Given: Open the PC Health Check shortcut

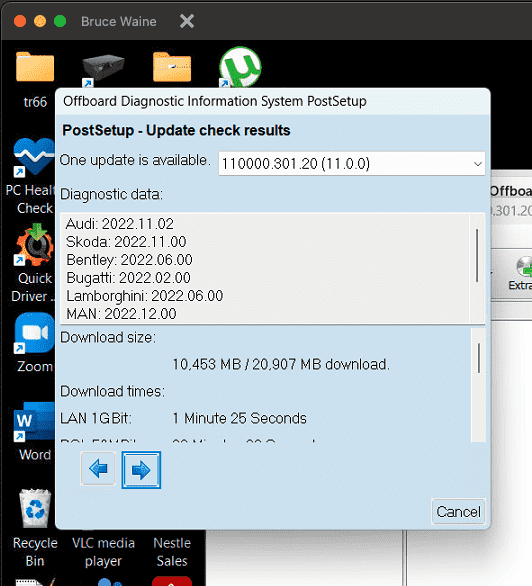Looking at the screenshot, I should coord(34,157).
